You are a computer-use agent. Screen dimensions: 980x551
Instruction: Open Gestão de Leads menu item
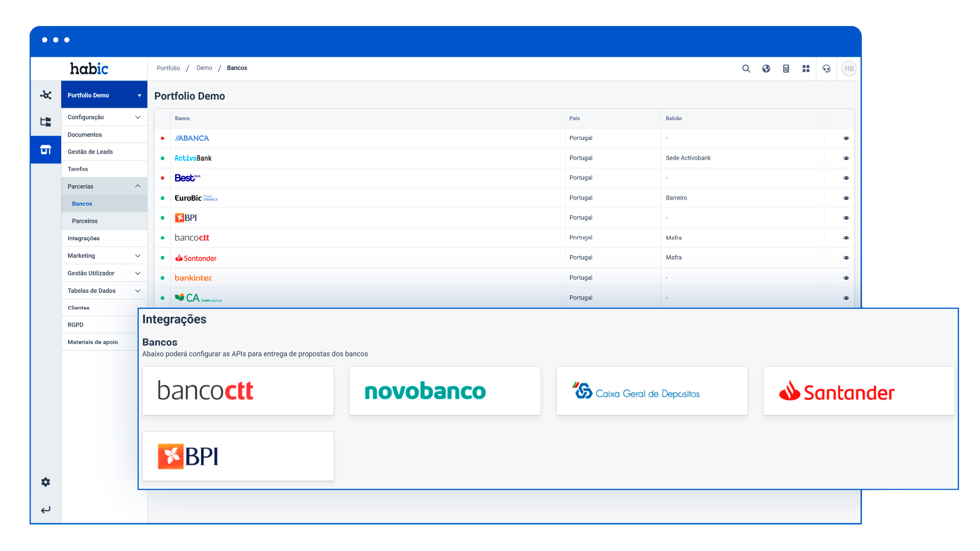pos(104,152)
